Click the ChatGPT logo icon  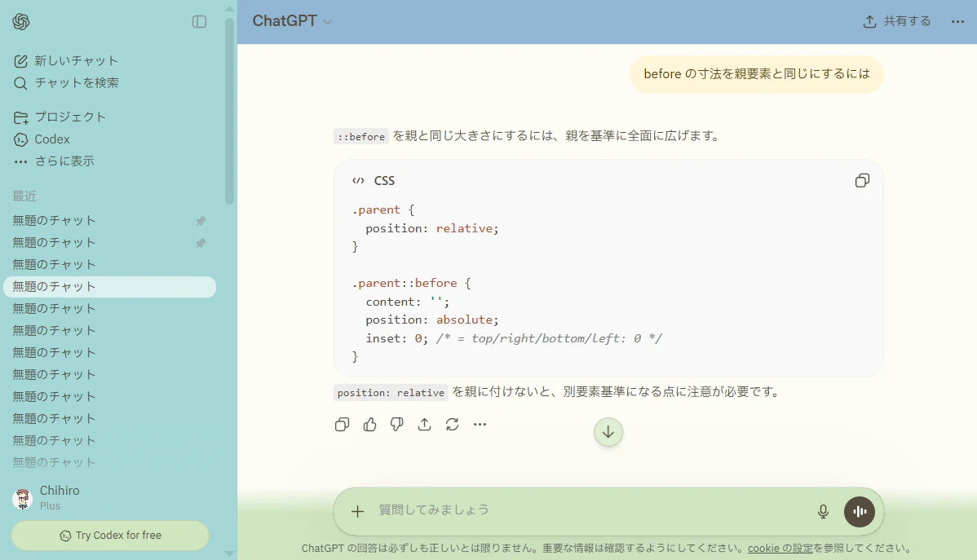click(x=20, y=22)
